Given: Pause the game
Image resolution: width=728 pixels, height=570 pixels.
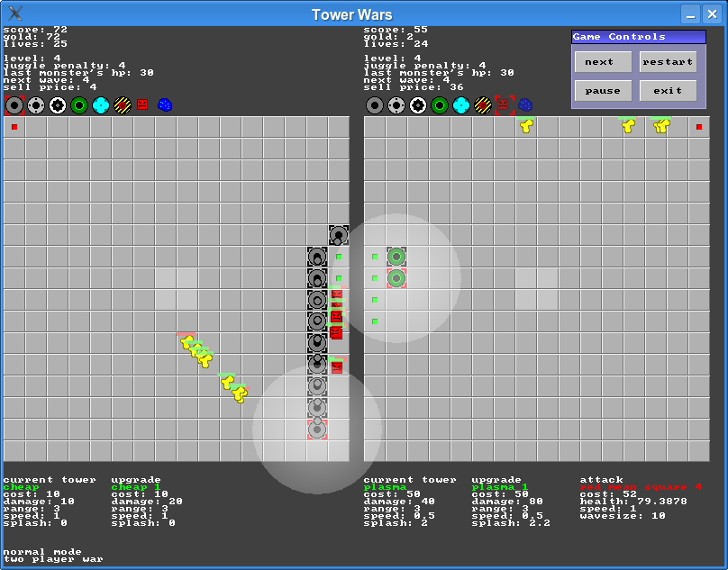Looking at the screenshot, I should [x=603, y=91].
